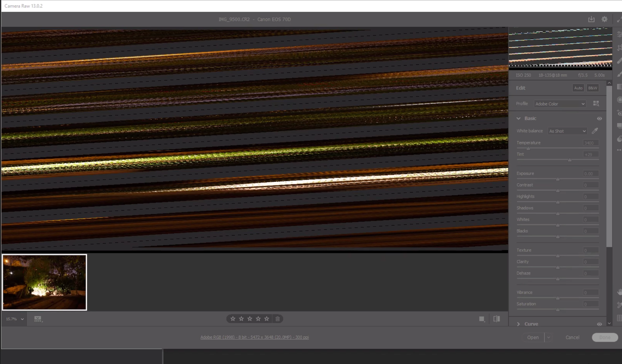
Task: Hide Basic panel edits with eye icon
Action: [x=599, y=119]
